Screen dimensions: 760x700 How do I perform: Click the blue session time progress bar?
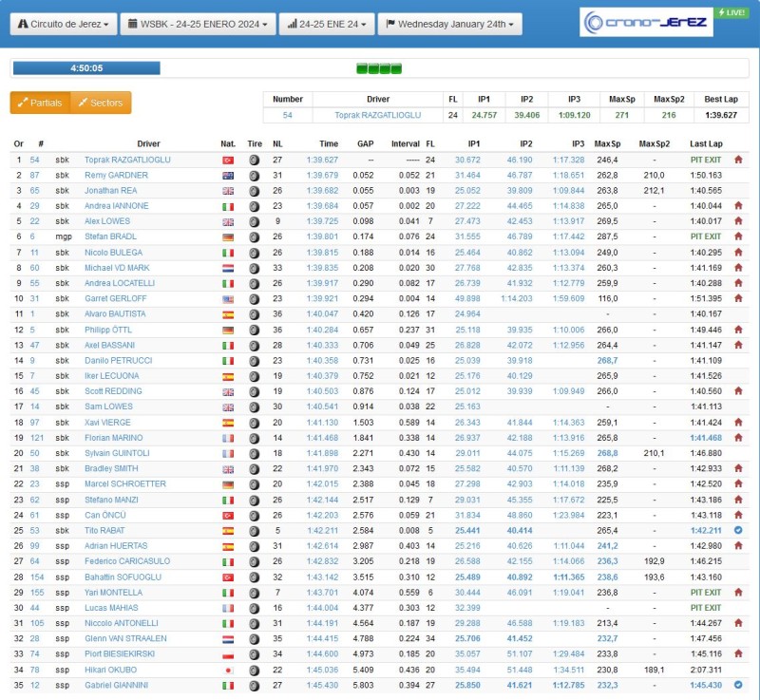86,68
